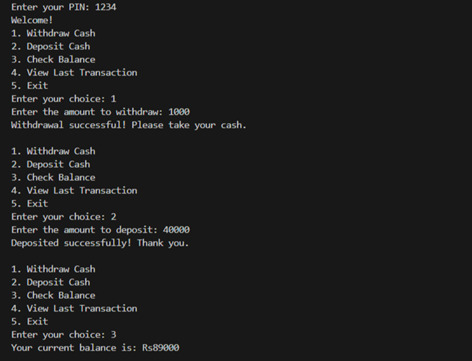Click the current balance value Rs89000

161,348
